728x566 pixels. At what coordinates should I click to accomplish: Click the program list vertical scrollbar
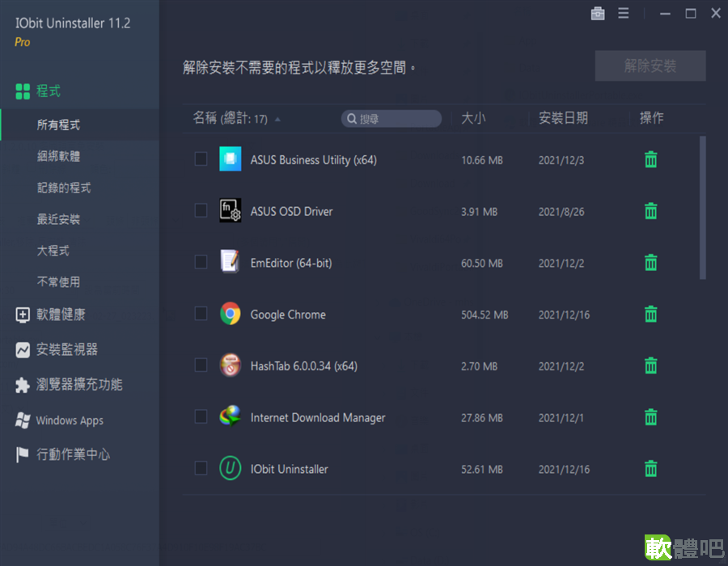[702, 208]
